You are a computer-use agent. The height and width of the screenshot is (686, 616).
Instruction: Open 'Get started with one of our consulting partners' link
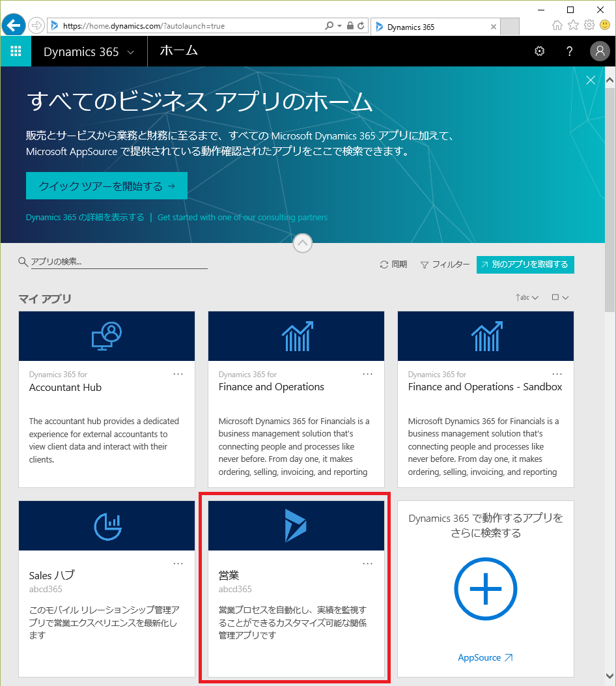[242, 218]
